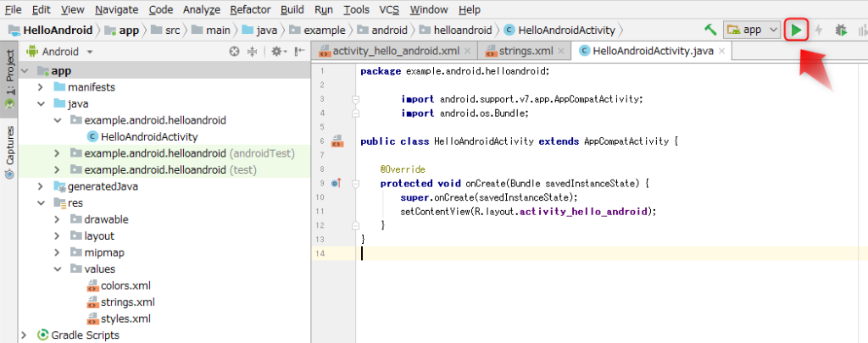Viewport: 868px width, 343px height.
Task: Click the layout file gutter icon on line 6
Action: 337,141
